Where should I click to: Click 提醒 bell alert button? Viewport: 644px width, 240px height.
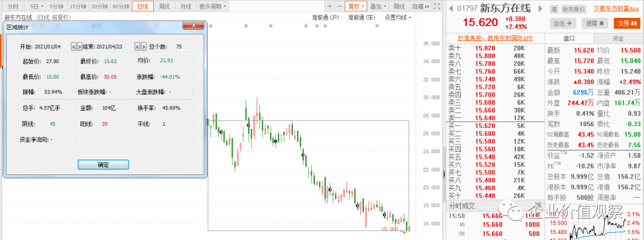click(595, 23)
